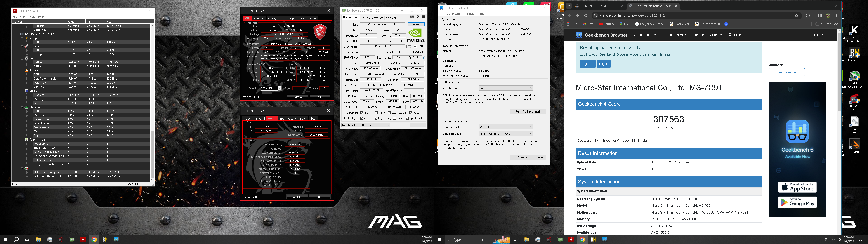
Task: Expand the Geekbench ML navbar dropdown
Action: (x=674, y=35)
